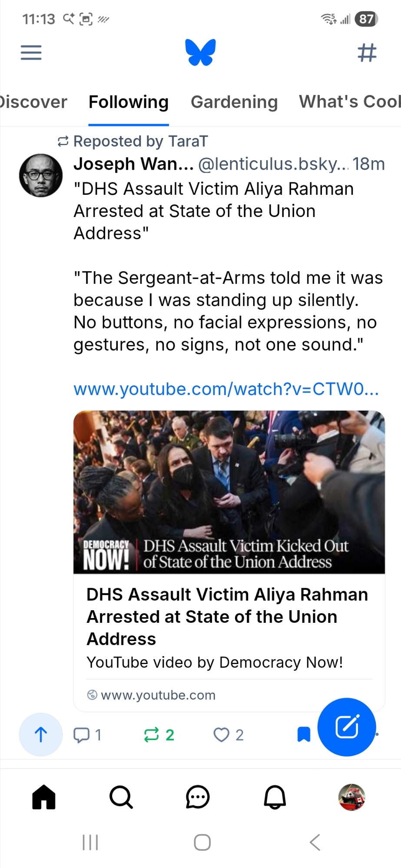Tap the Democracy Now video thumbnail
The width and height of the screenshot is (401, 868).
click(x=229, y=492)
